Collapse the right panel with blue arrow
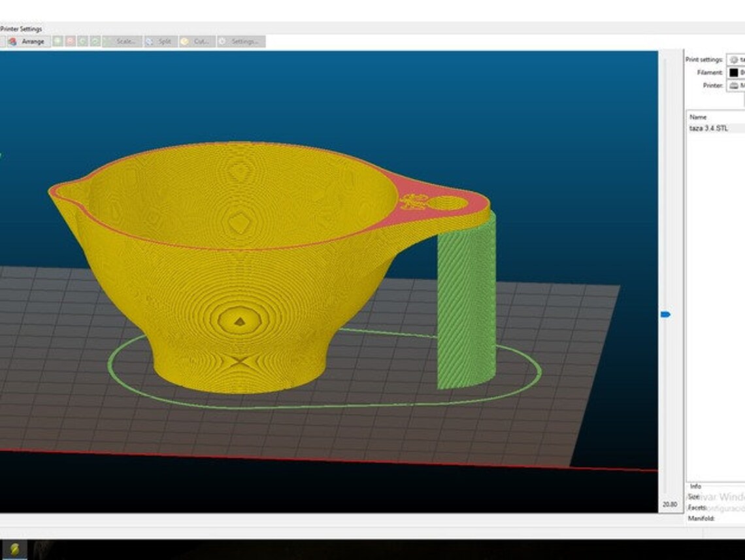745x560 pixels. [x=665, y=313]
